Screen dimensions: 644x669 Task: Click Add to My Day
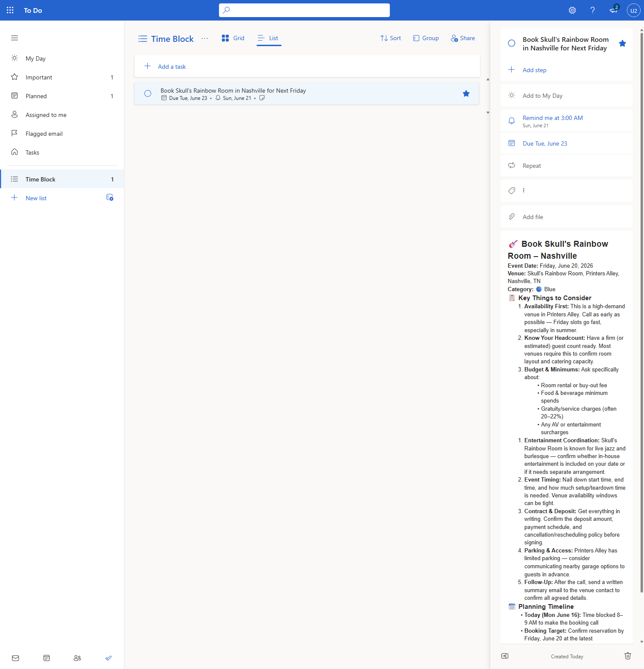tap(566, 96)
